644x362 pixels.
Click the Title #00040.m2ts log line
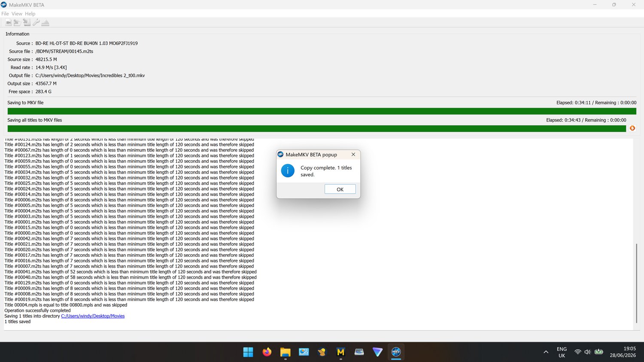coord(131,277)
